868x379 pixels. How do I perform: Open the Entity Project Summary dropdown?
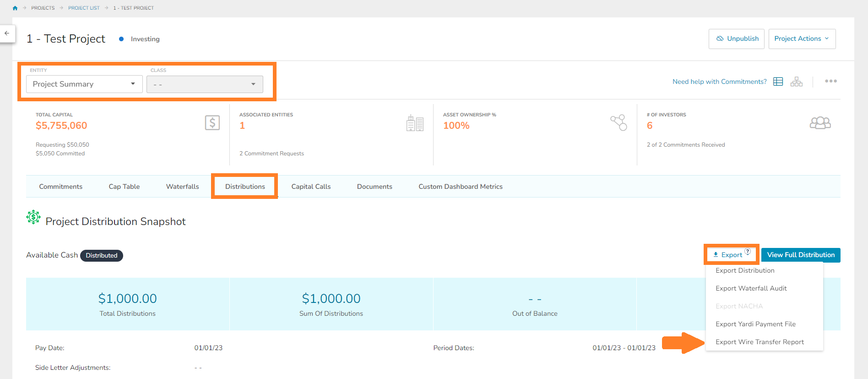[84, 84]
